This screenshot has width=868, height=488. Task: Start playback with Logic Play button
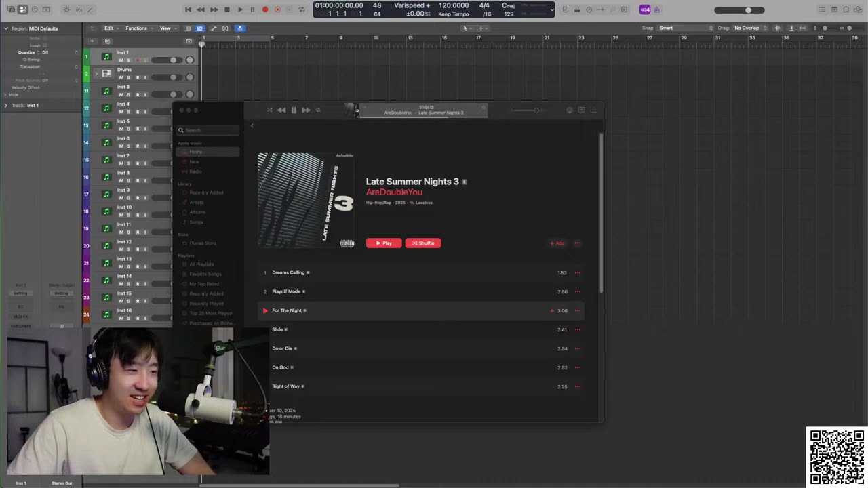[x=240, y=9]
